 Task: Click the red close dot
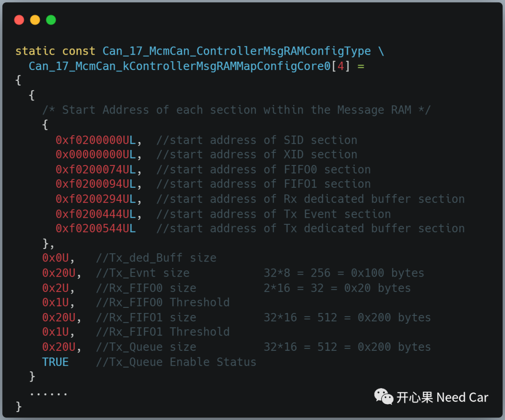point(19,20)
